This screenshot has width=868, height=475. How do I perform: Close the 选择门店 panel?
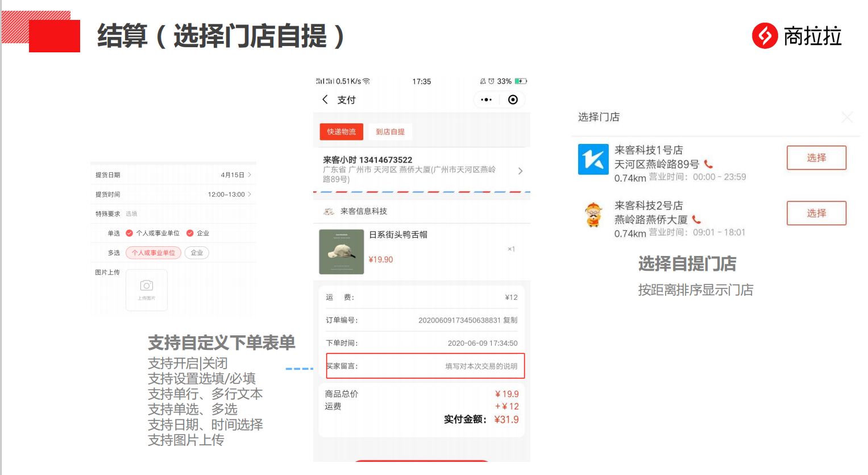point(847,117)
